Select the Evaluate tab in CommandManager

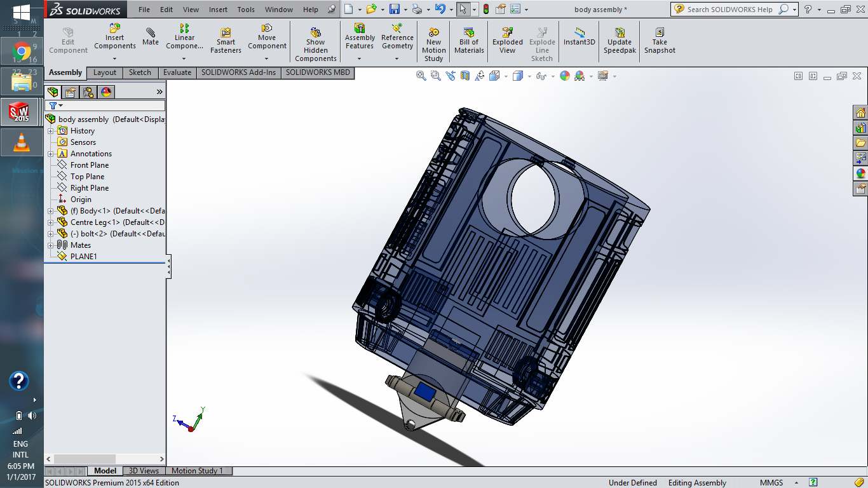[177, 72]
